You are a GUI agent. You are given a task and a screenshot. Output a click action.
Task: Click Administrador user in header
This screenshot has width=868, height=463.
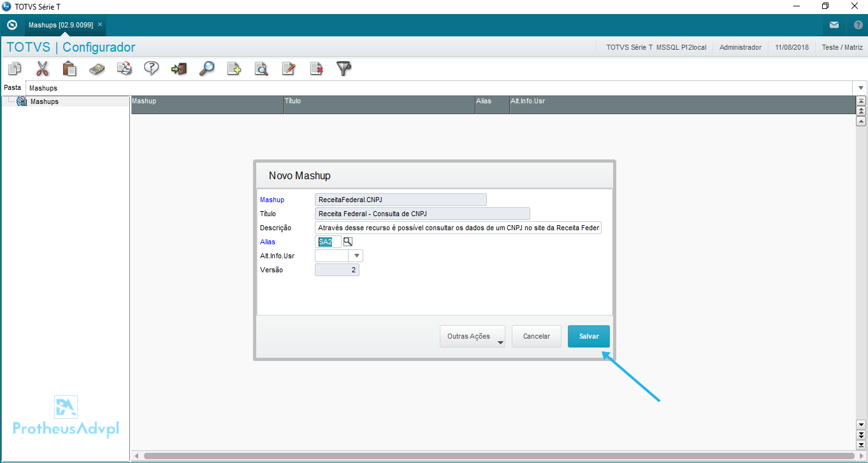point(741,47)
